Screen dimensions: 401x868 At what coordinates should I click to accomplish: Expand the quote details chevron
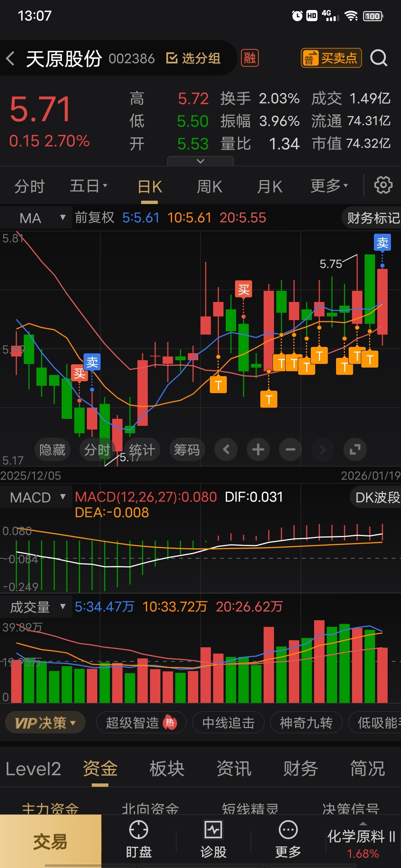pyautogui.click(x=200, y=161)
